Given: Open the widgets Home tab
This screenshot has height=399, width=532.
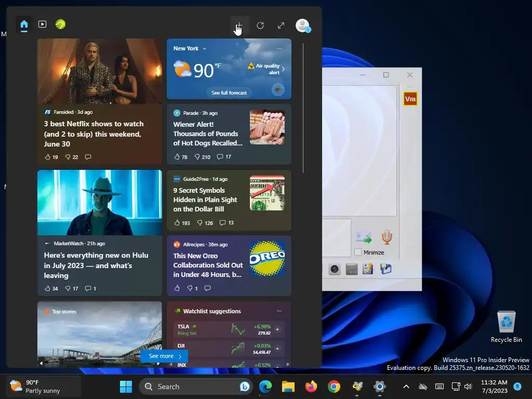Looking at the screenshot, I should [24, 25].
